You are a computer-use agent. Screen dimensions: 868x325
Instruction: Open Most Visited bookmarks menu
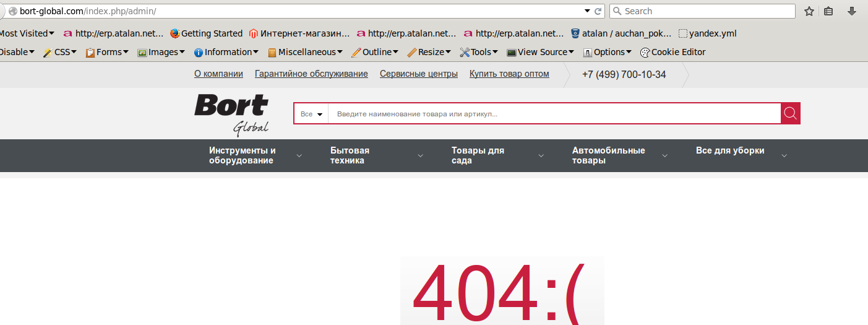tap(27, 33)
